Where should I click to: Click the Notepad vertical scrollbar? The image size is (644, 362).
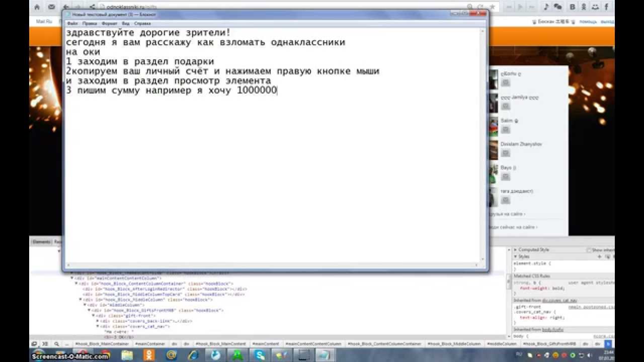coord(482,146)
